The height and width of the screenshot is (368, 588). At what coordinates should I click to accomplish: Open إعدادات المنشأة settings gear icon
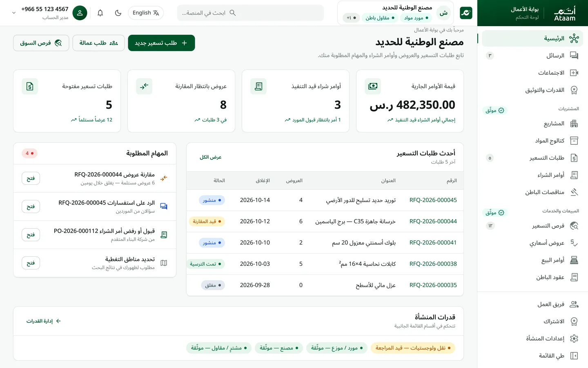click(574, 339)
